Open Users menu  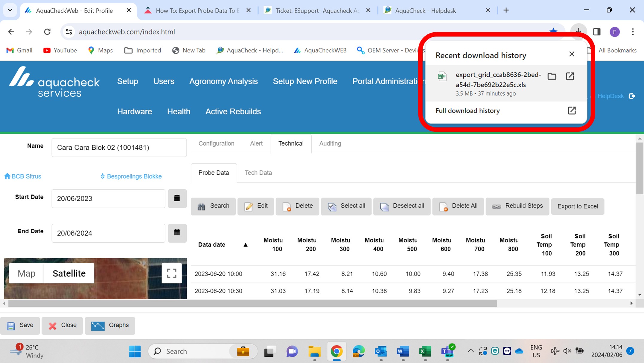pos(164,81)
